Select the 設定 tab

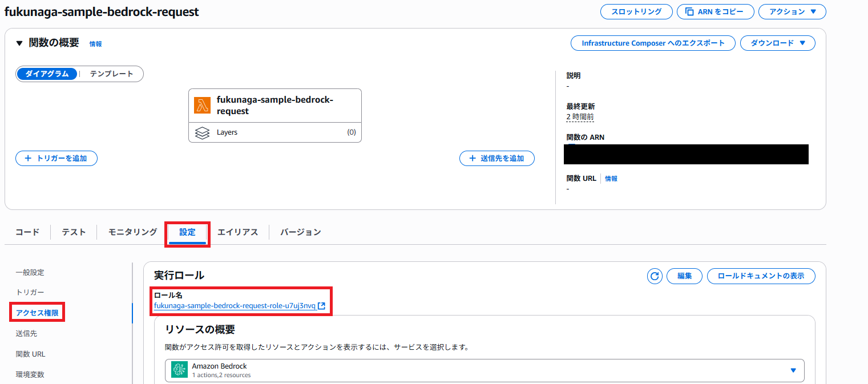pos(187,232)
